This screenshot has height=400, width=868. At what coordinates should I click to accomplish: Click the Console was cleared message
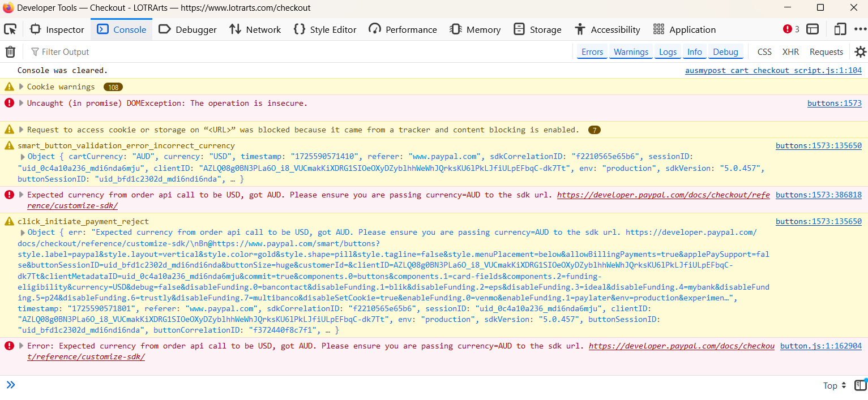point(62,71)
